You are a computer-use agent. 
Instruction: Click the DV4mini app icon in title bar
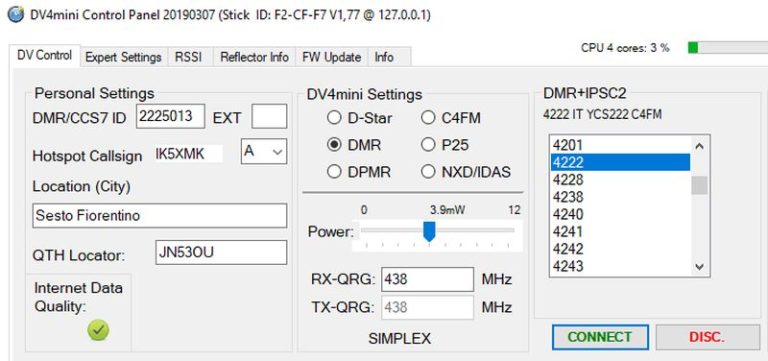point(15,15)
